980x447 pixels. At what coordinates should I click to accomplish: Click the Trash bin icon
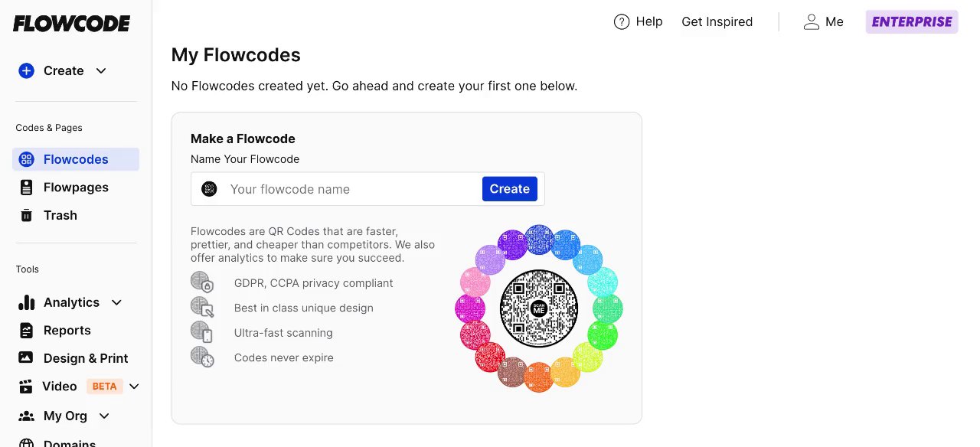pyautogui.click(x=26, y=215)
